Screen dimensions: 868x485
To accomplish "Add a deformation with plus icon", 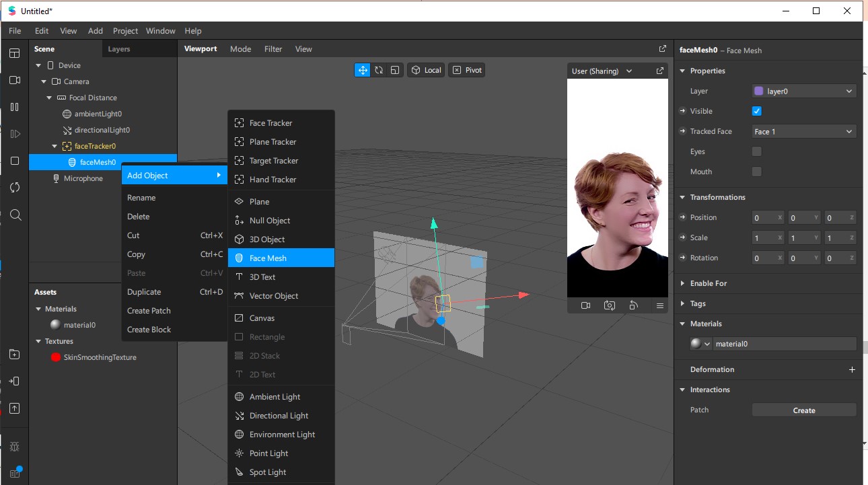I will 852,369.
